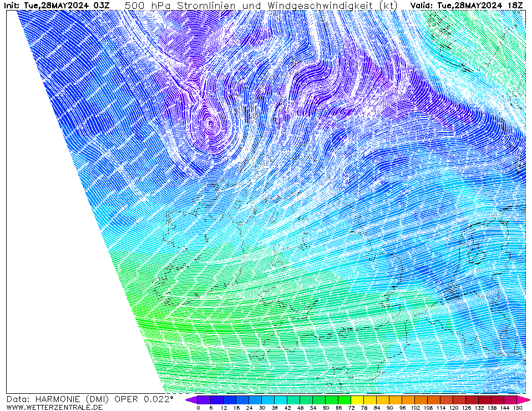Select the 144–150 kt magenta legend swatch
This screenshot has width=532, height=411.
tap(510, 400)
